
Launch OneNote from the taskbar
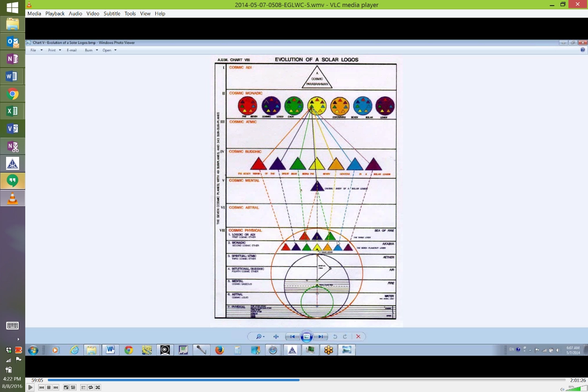click(13, 59)
